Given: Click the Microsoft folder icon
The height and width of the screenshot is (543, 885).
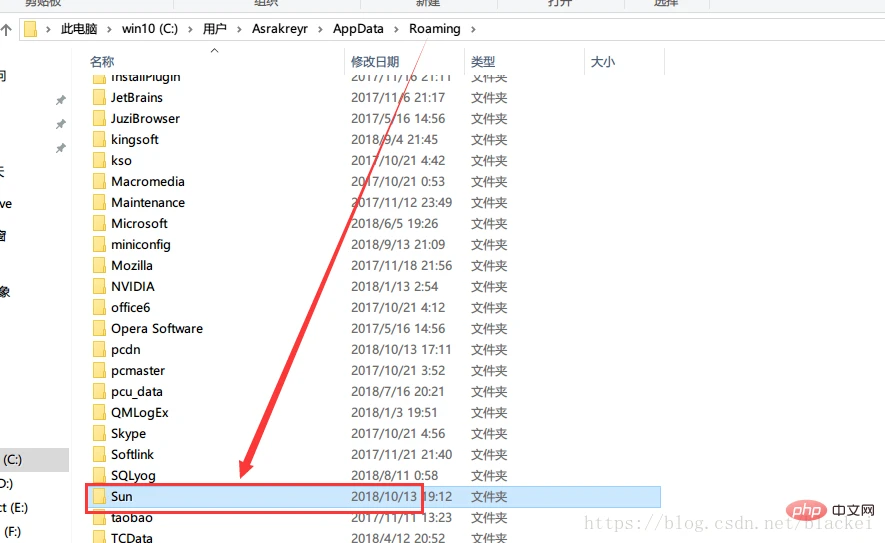Looking at the screenshot, I should coord(99,224).
